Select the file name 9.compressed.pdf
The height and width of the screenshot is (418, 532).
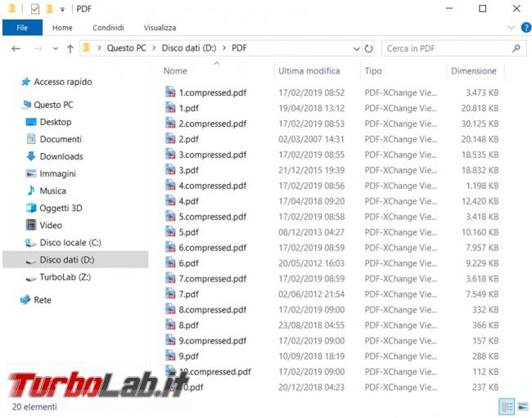tap(213, 341)
